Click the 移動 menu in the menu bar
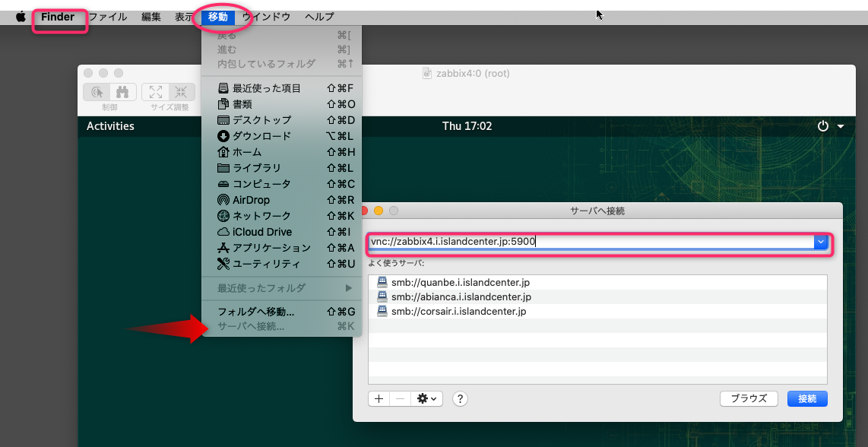 pyautogui.click(x=218, y=17)
